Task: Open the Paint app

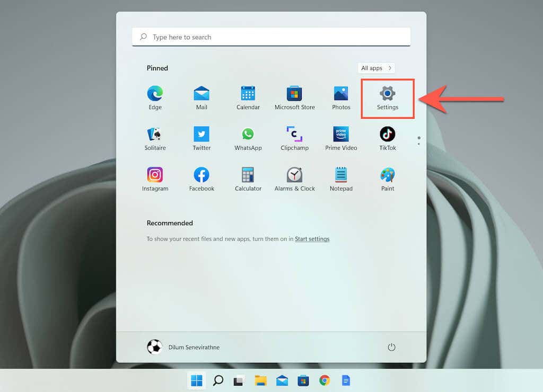Action: [387, 180]
